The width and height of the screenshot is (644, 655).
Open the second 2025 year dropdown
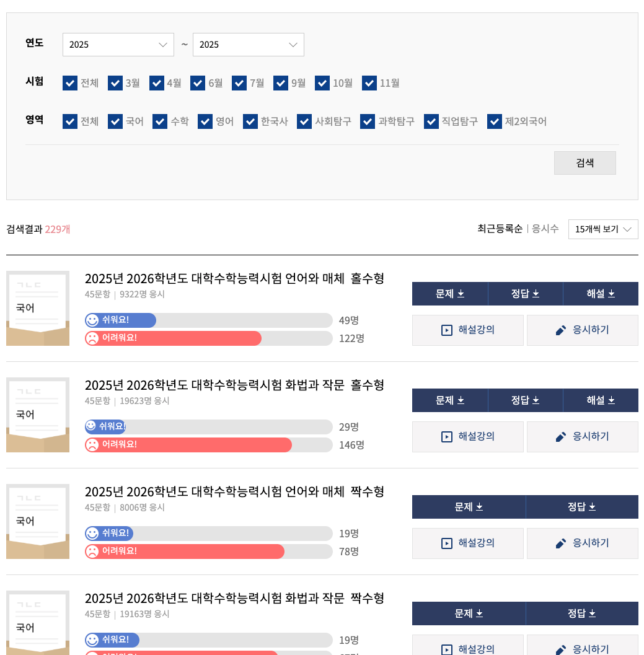click(x=248, y=44)
